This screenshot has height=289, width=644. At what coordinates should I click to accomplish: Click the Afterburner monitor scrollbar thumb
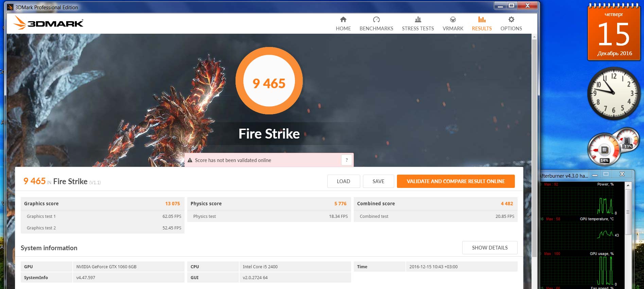click(628, 212)
